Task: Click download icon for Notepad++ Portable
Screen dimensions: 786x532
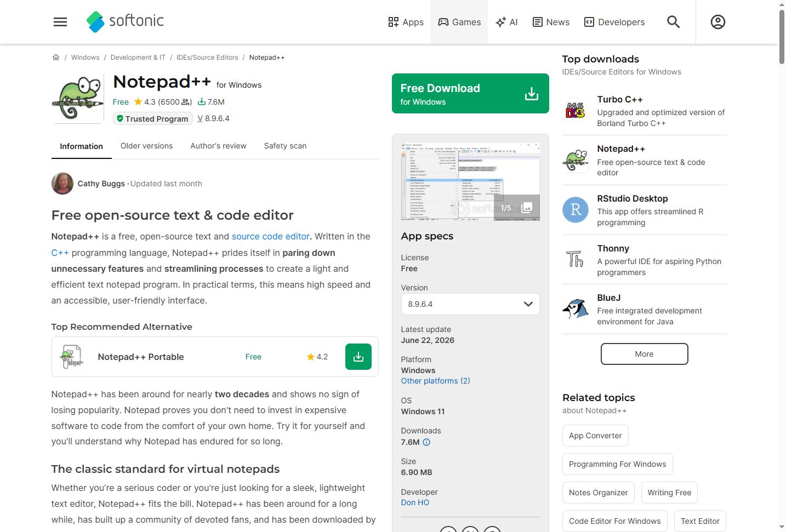Action: pyautogui.click(x=358, y=357)
